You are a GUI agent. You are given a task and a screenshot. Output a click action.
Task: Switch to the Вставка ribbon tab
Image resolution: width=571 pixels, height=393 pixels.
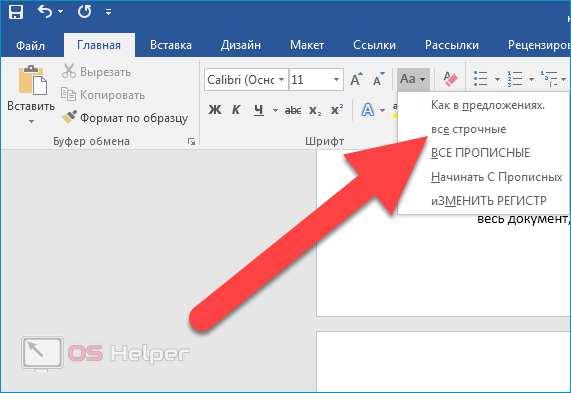click(x=171, y=45)
